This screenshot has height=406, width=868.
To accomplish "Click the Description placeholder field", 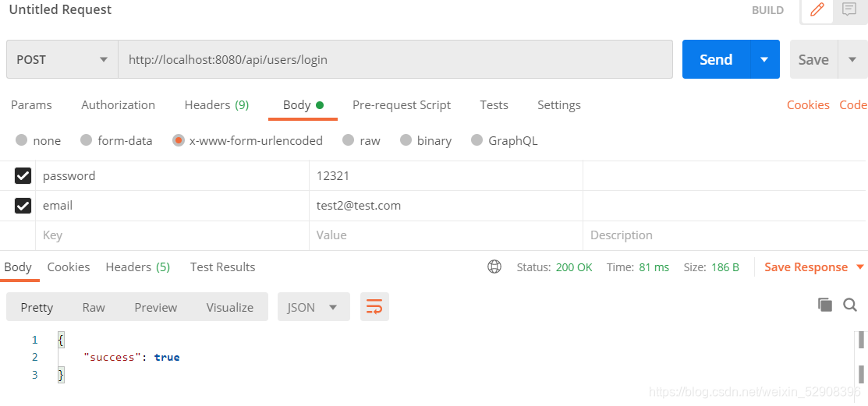I will pos(725,235).
